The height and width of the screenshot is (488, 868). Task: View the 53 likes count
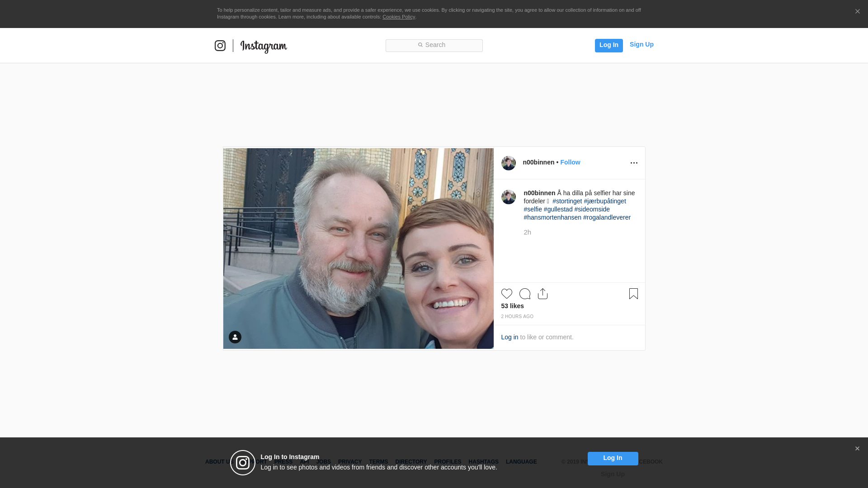(x=513, y=306)
